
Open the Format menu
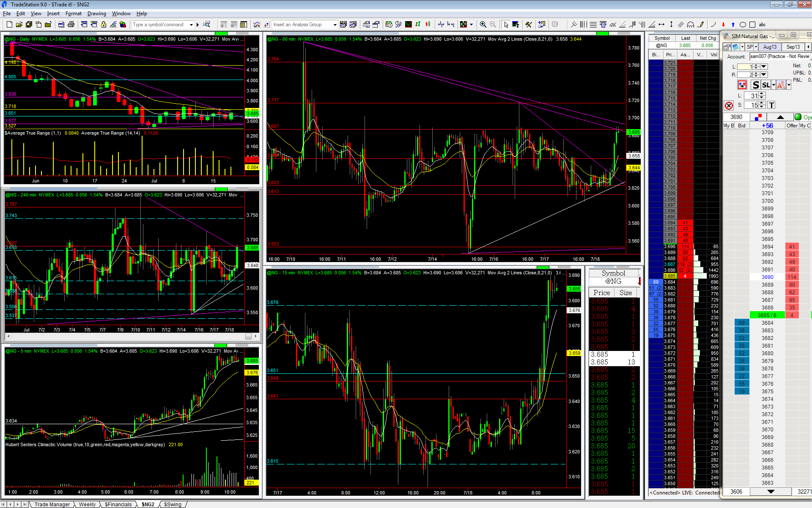coord(74,14)
